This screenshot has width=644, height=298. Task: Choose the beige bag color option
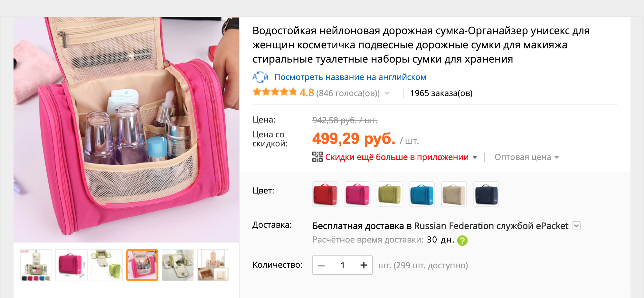[x=454, y=194]
